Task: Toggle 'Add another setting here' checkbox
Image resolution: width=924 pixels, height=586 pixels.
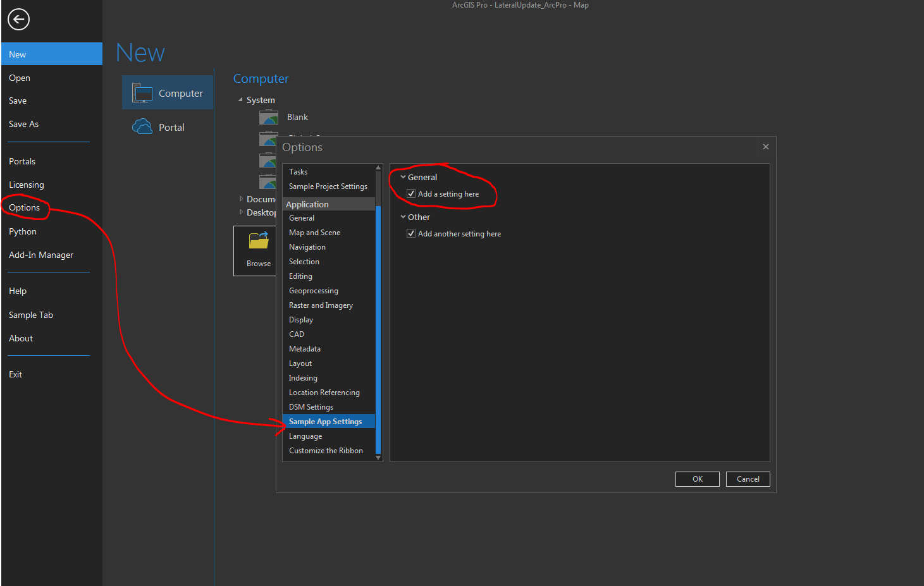Action: click(x=411, y=233)
